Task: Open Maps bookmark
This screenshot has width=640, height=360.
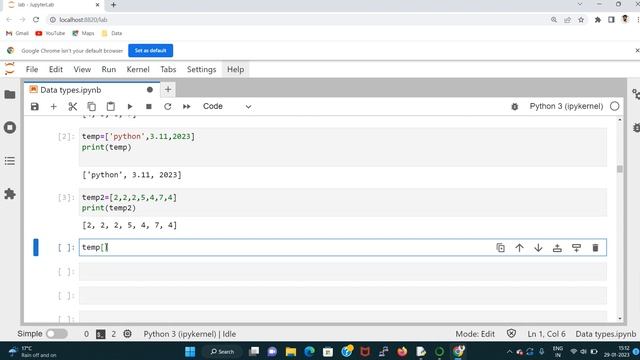Action: [x=83, y=33]
